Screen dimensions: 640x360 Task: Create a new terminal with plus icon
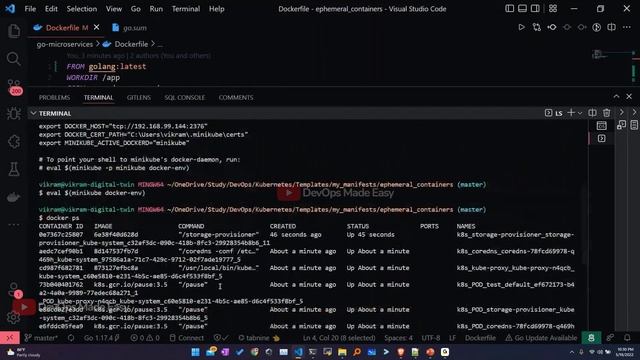[x=571, y=113]
